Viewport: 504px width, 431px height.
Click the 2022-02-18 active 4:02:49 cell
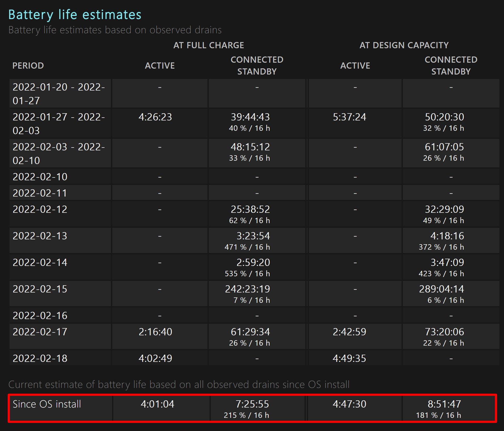point(159,358)
